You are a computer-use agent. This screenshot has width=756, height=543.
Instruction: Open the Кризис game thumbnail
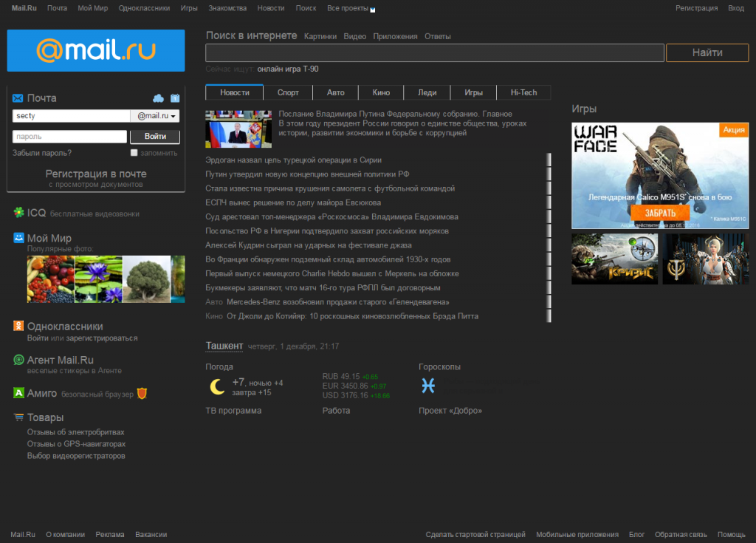coord(615,259)
